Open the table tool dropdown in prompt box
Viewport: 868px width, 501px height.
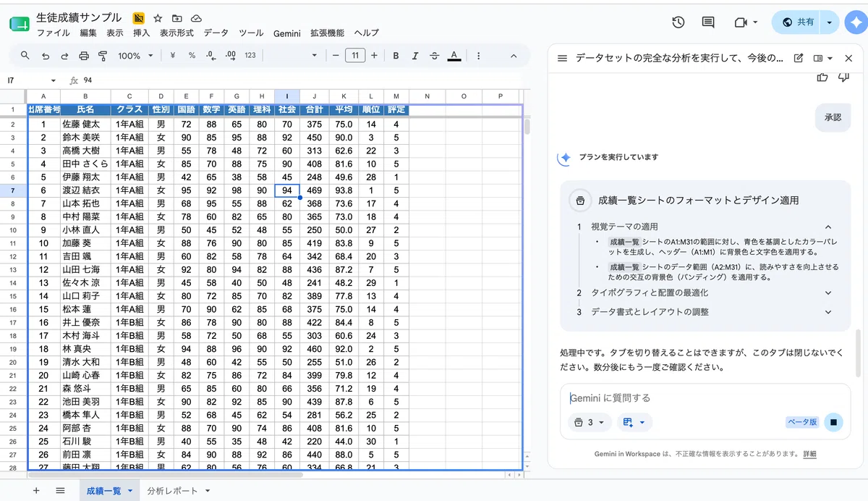click(634, 422)
